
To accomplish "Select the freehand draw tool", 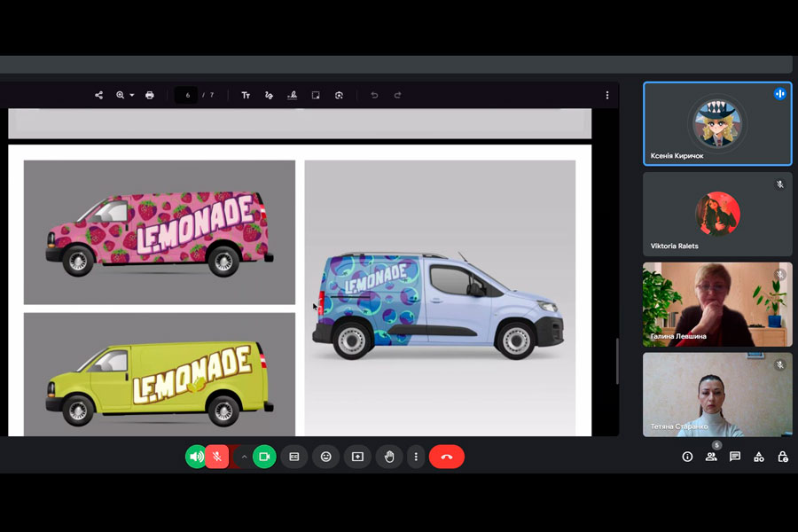I will (x=269, y=95).
